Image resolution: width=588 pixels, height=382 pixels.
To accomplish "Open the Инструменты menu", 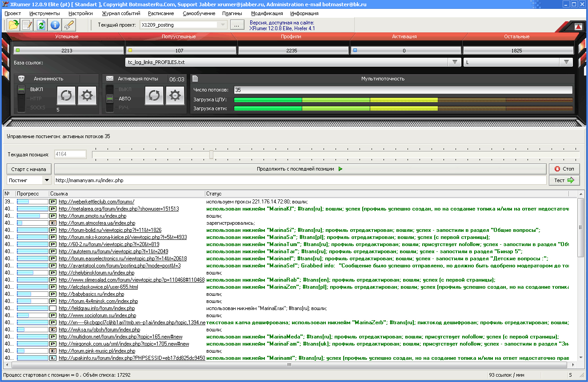I will [44, 13].
